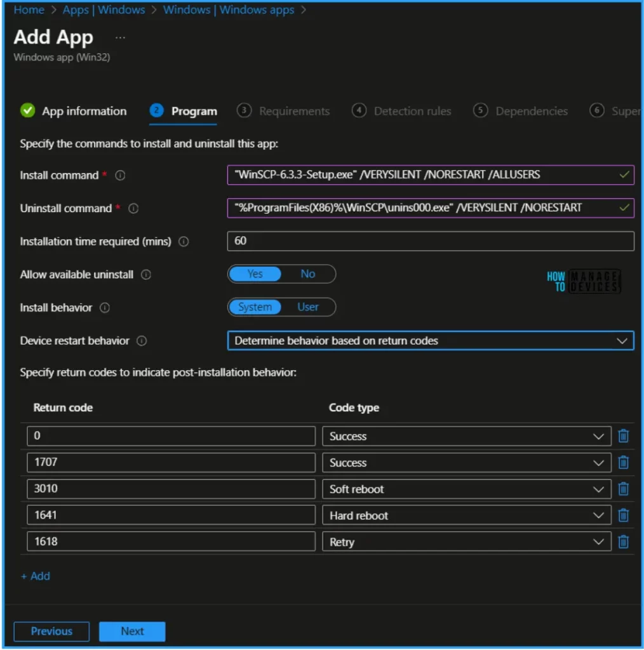Open the Device restart behavior dropdown
The width and height of the screenshot is (644, 650).
coord(431,341)
